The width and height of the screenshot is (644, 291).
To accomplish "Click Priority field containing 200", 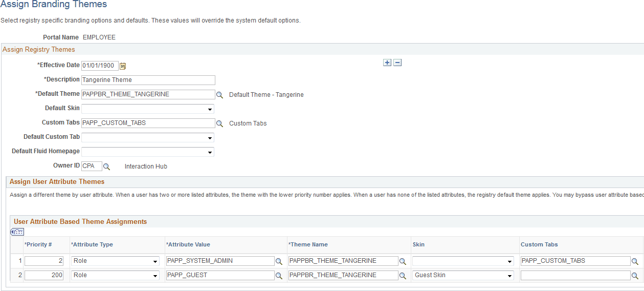I will [45, 275].
